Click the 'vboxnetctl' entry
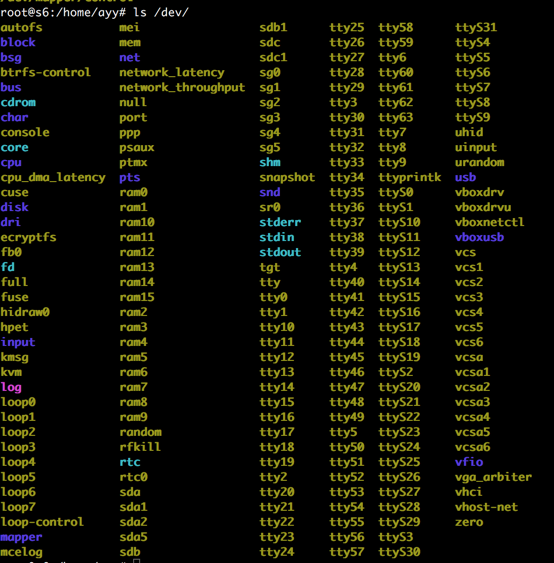Viewport: 554px width, 563px height. click(x=489, y=222)
